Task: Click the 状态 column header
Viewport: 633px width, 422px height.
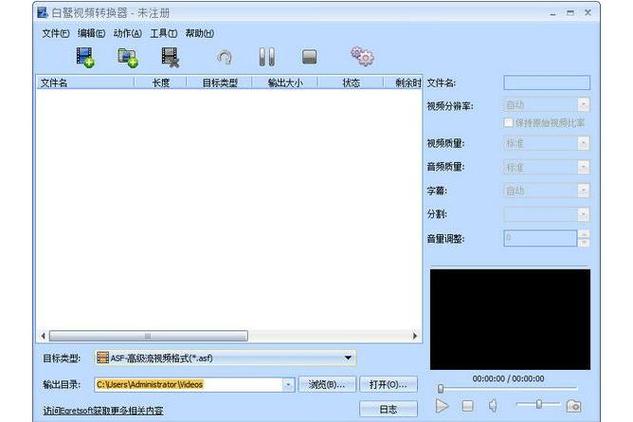Action: [351, 83]
